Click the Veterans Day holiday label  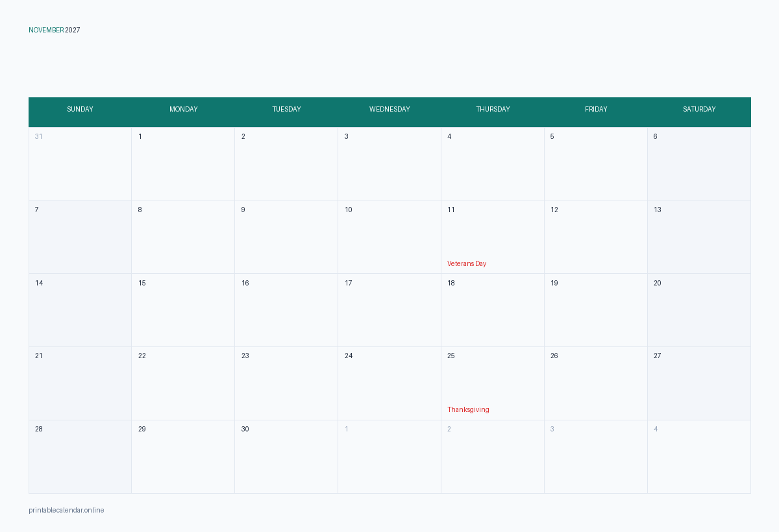coord(467,264)
